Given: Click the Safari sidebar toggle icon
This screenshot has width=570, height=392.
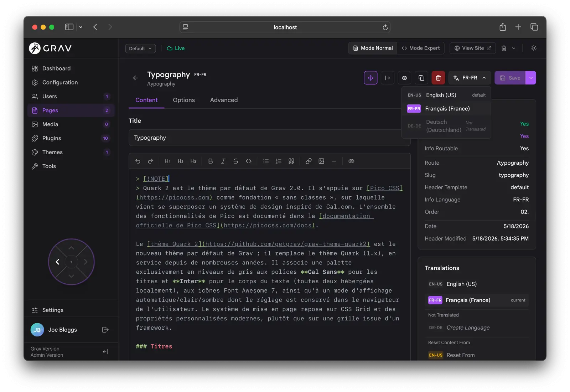Looking at the screenshot, I should [x=69, y=27].
